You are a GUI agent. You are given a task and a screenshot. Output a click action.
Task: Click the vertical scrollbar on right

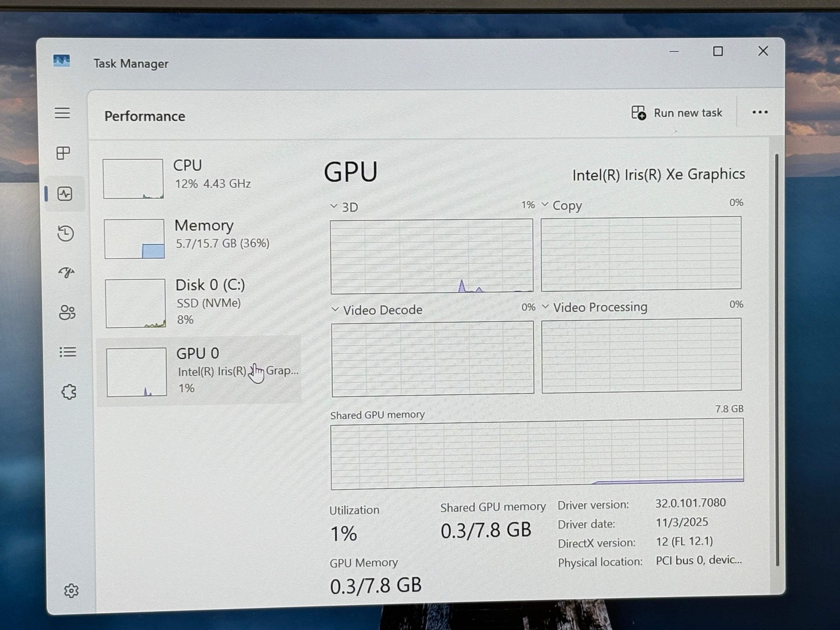777,360
